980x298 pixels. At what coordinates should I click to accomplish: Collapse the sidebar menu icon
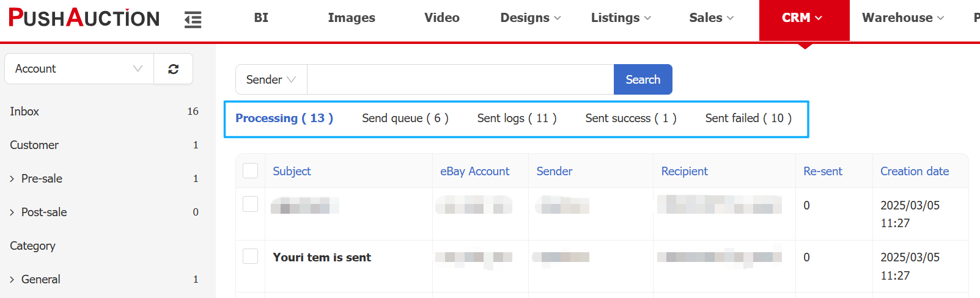(193, 20)
